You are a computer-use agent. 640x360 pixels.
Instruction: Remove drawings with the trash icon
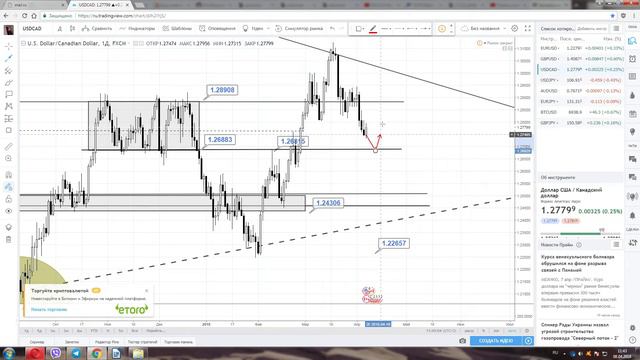(x=9, y=239)
